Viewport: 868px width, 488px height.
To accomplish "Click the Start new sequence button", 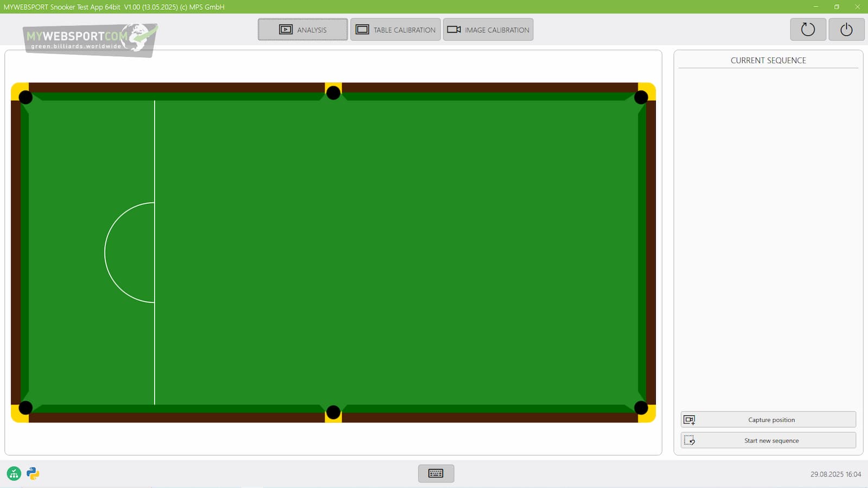I will pos(768,441).
